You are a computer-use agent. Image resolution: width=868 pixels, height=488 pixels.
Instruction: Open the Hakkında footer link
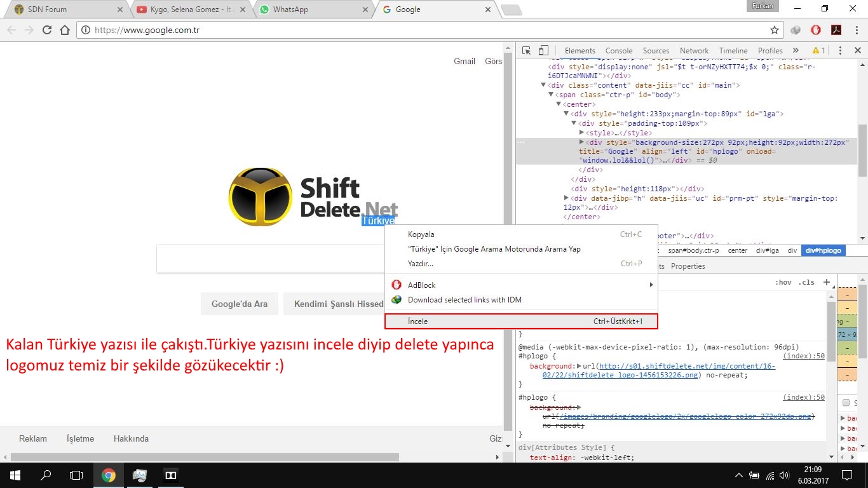tap(131, 438)
